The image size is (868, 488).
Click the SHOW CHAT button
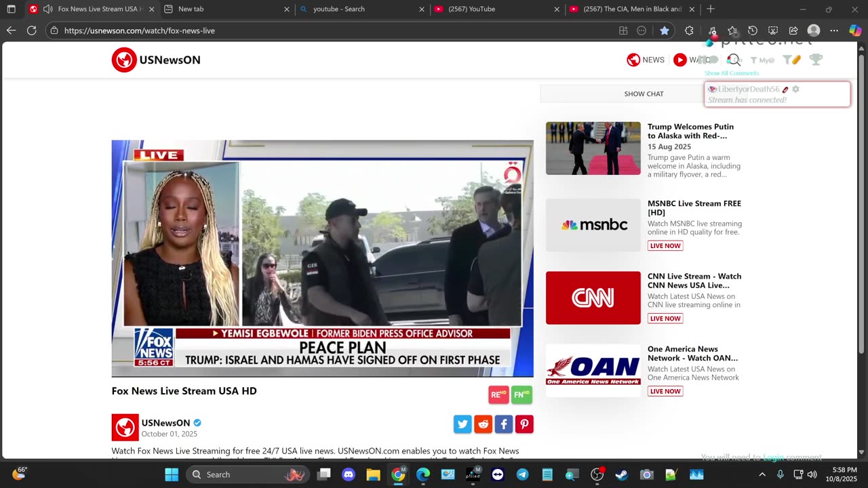click(x=644, y=94)
